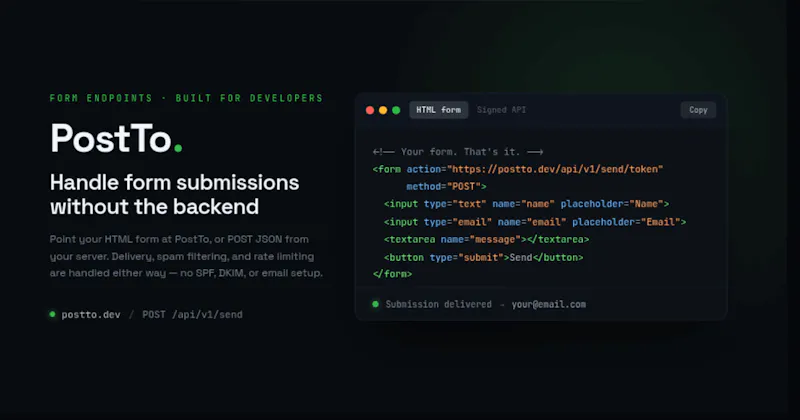Open the Signed API tab

point(501,110)
